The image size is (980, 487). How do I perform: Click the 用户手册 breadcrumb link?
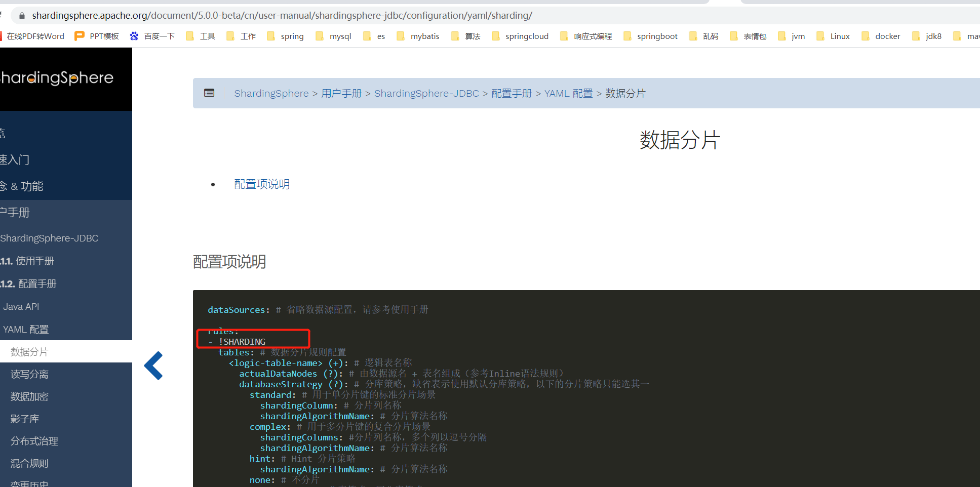pos(341,93)
